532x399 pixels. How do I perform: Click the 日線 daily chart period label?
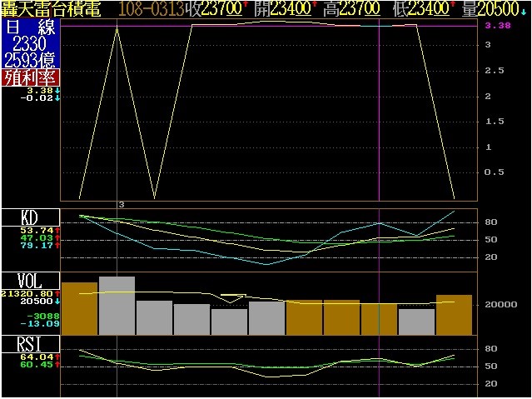click(30, 26)
